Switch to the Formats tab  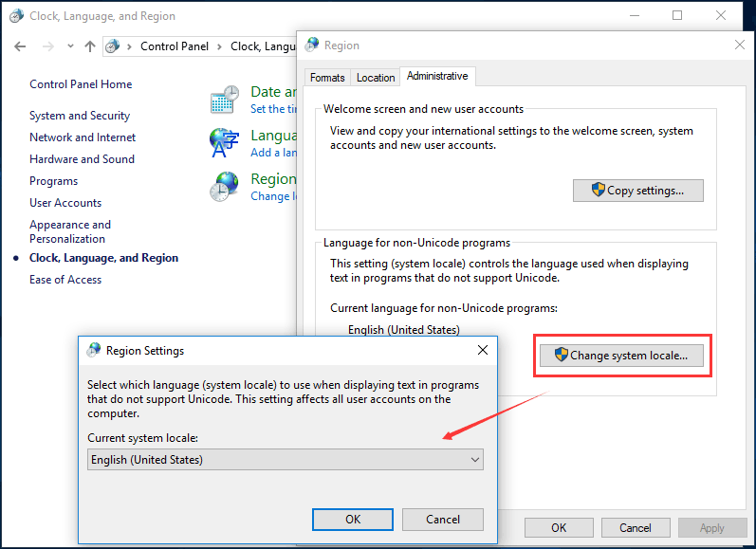tap(327, 78)
